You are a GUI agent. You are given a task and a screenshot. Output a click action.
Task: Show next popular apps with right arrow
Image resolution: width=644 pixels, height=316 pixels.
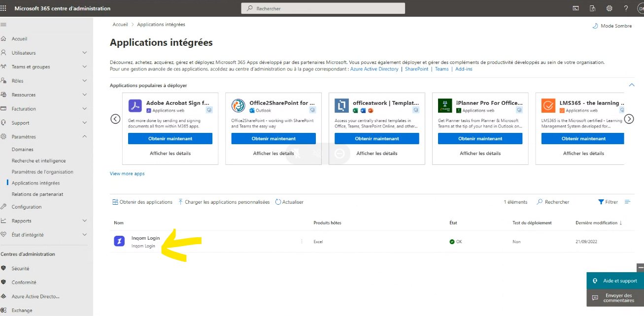pyautogui.click(x=629, y=119)
